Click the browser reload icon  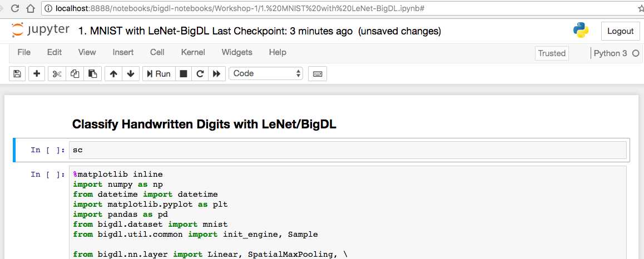15,8
